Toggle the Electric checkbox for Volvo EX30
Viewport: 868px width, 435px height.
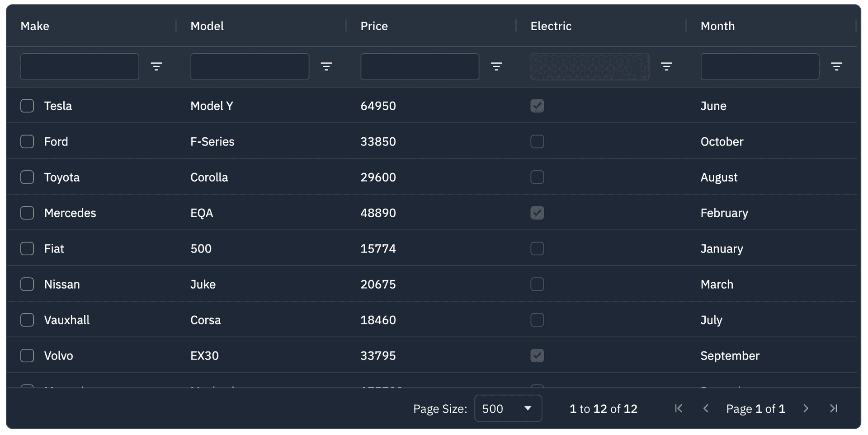537,355
